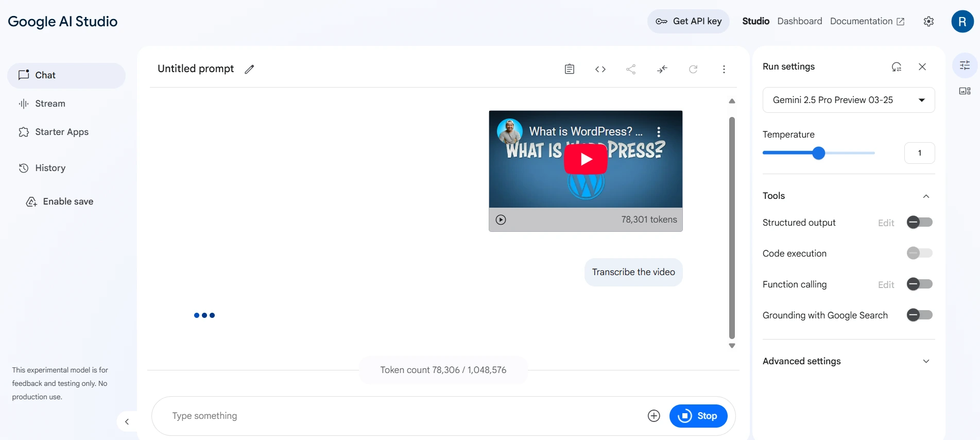Switch to the Stream sidebar item
The image size is (980, 440).
[x=50, y=104]
